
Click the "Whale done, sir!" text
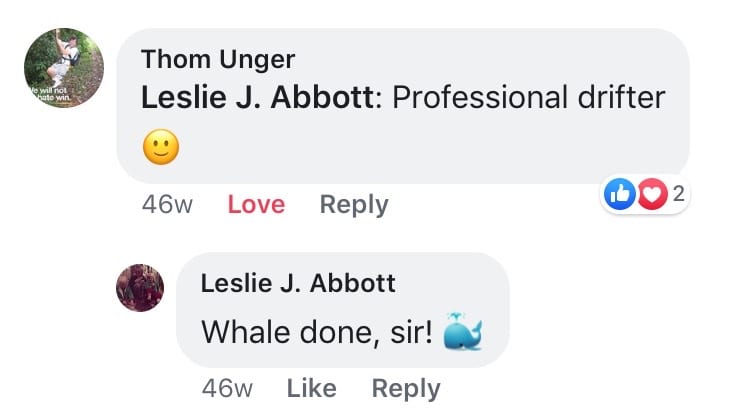pos(317,332)
